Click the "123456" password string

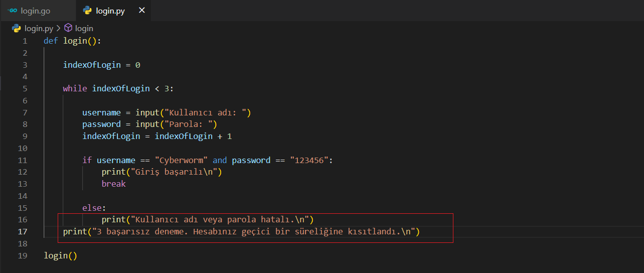[x=308, y=161]
